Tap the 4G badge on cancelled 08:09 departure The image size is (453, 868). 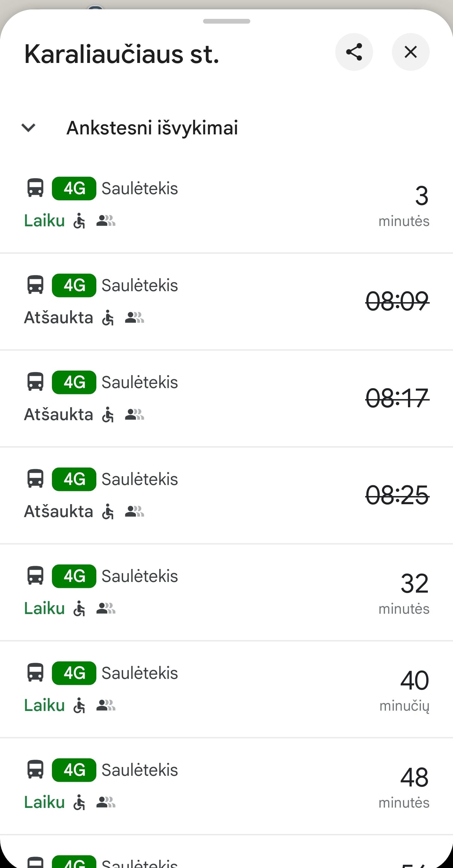coord(74,285)
